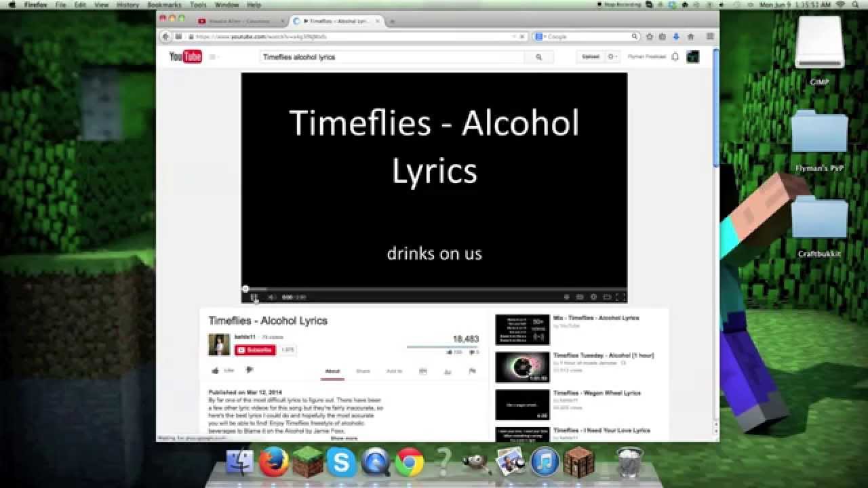Viewport: 868px width, 488px height.
Task: Open the search engine selector dropdown
Action: point(540,37)
